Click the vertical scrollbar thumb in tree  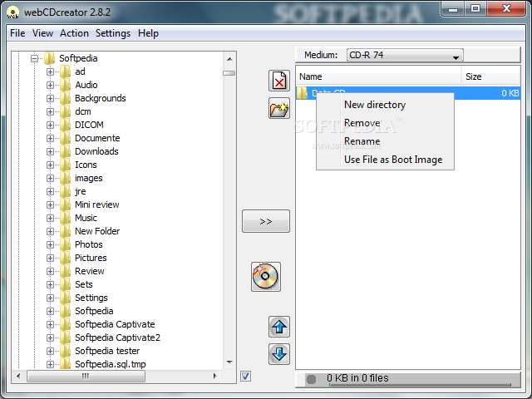[x=229, y=73]
